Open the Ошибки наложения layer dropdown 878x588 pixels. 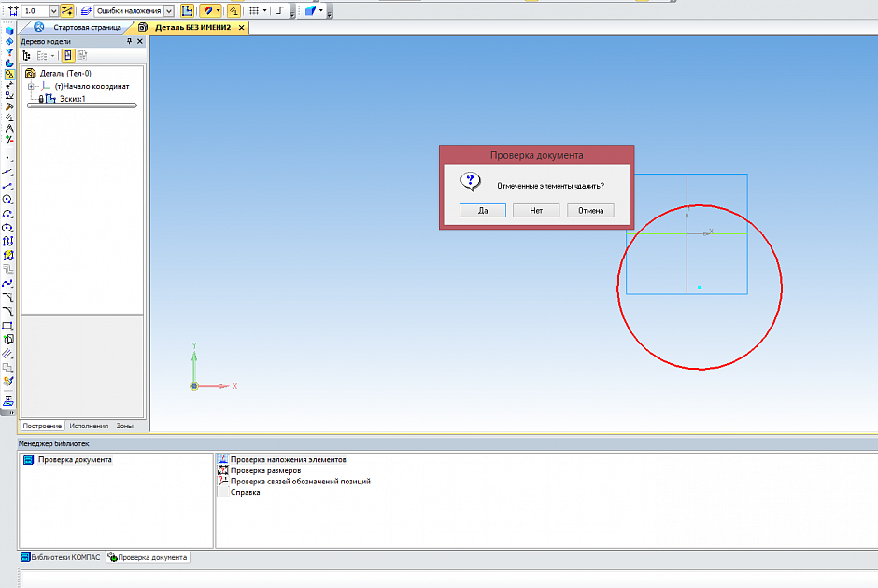168,10
